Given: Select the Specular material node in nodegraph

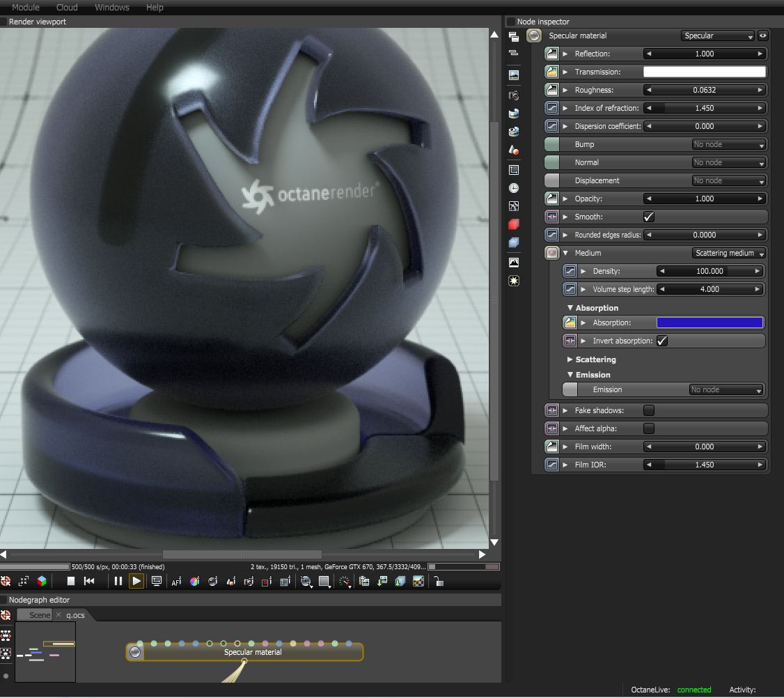Looking at the screenshot, I should 244,652.
